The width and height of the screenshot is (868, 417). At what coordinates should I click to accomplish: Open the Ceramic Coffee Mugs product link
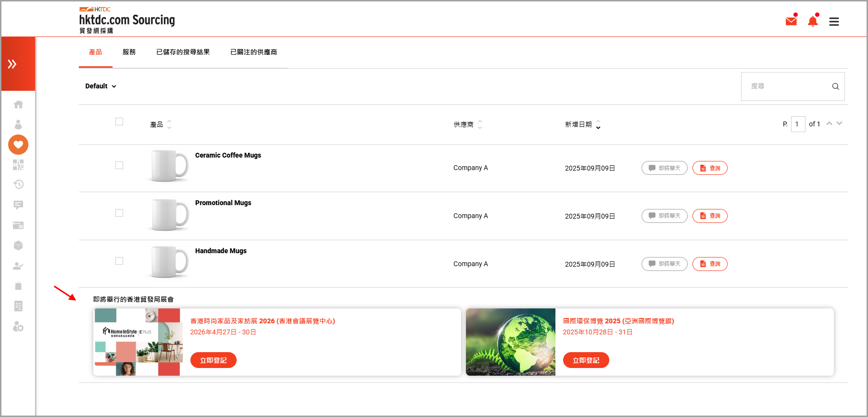228,155
